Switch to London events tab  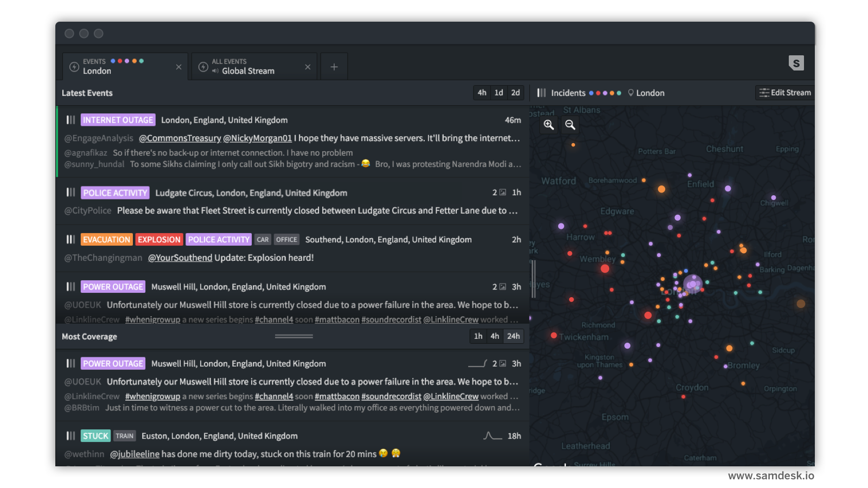119,67
